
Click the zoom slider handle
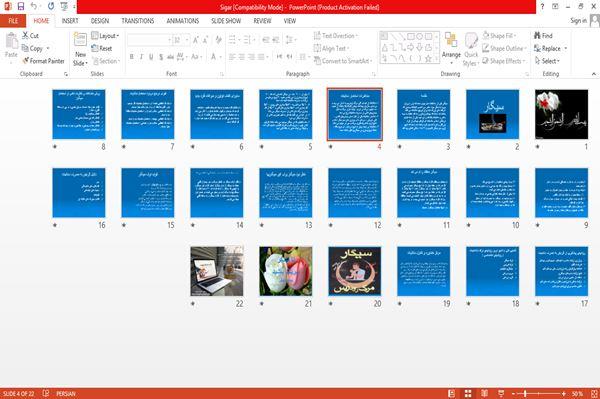[525, 394]
